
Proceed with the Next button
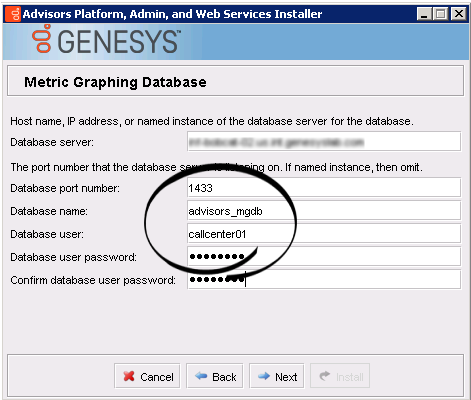277,376
